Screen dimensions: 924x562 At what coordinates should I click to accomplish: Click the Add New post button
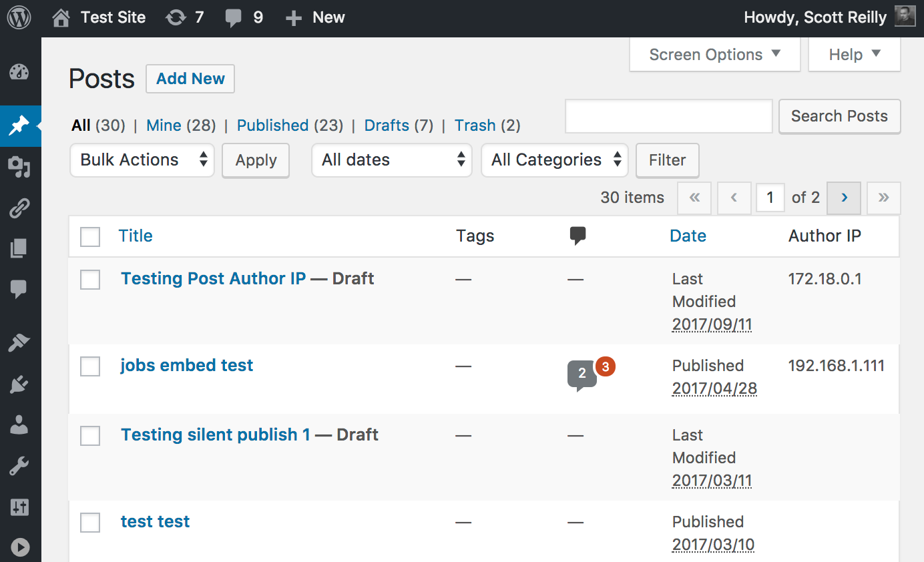click(x=190, y=79)
